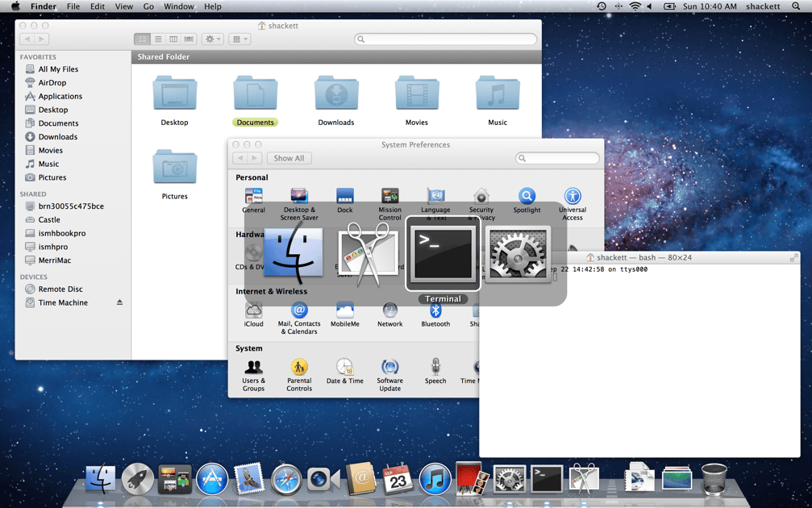Eject the Time Machine device

tap(119, 302)
